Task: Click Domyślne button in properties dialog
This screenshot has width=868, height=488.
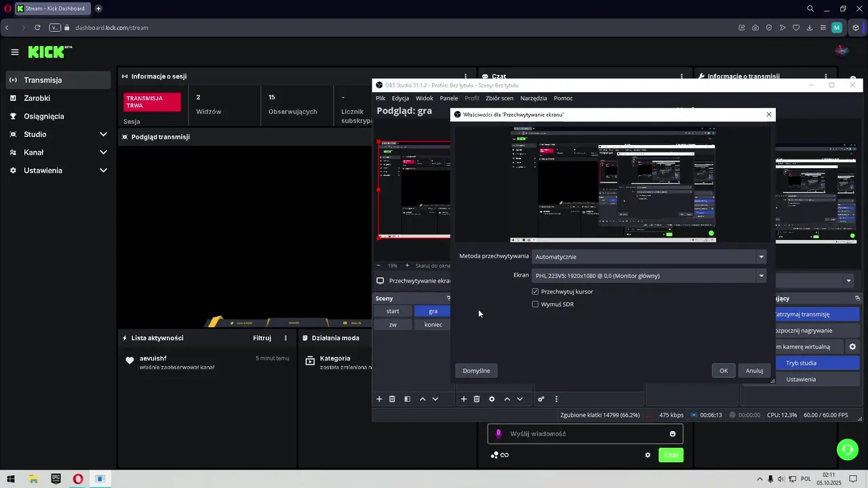Action: (476, 371)
